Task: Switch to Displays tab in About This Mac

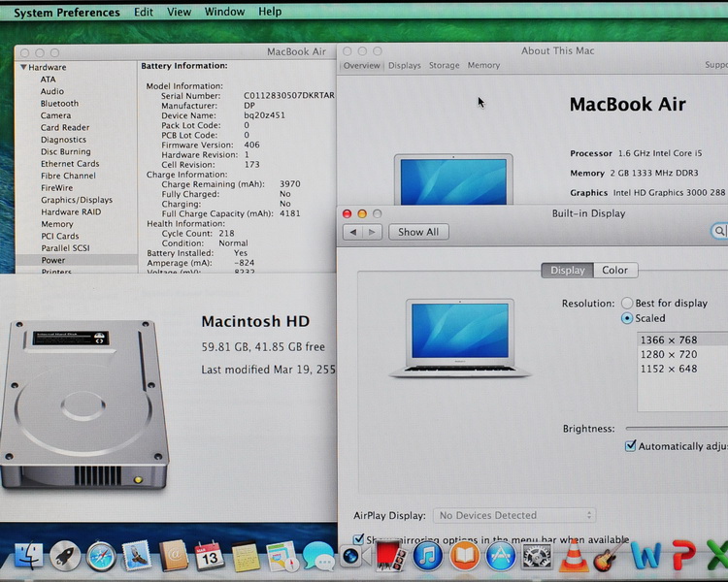Action: 405,65
